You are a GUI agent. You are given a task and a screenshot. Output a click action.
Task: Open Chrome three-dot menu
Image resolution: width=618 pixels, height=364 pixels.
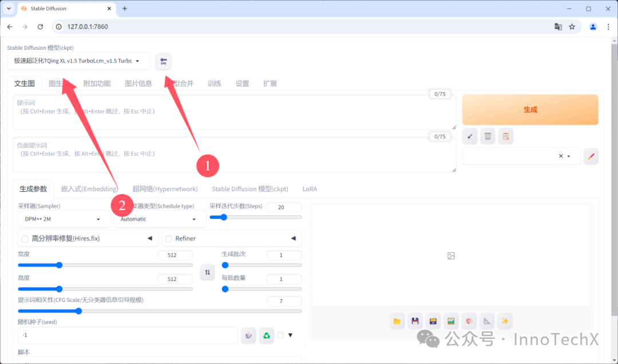608,27
